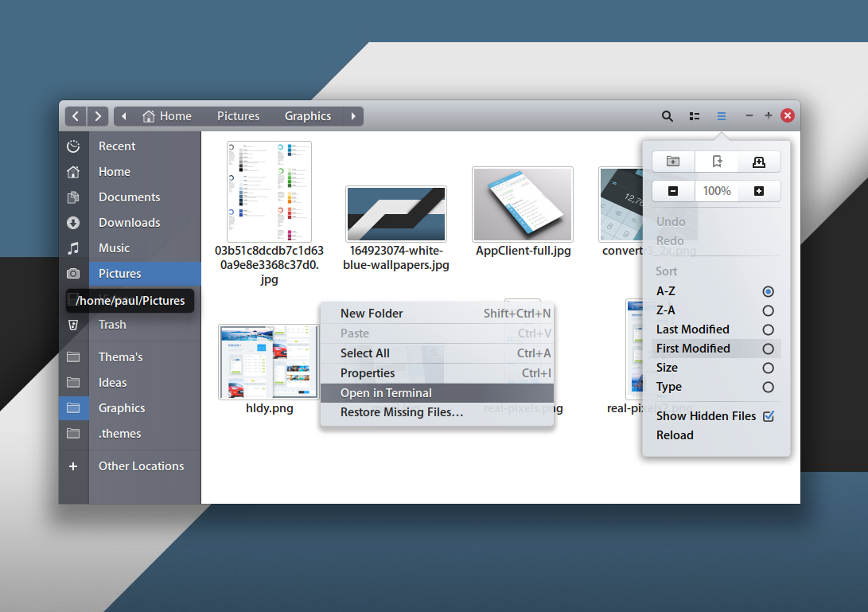868x612 pixels.
Task: Go forward with the right chevron button
Action: click(97, 116)
